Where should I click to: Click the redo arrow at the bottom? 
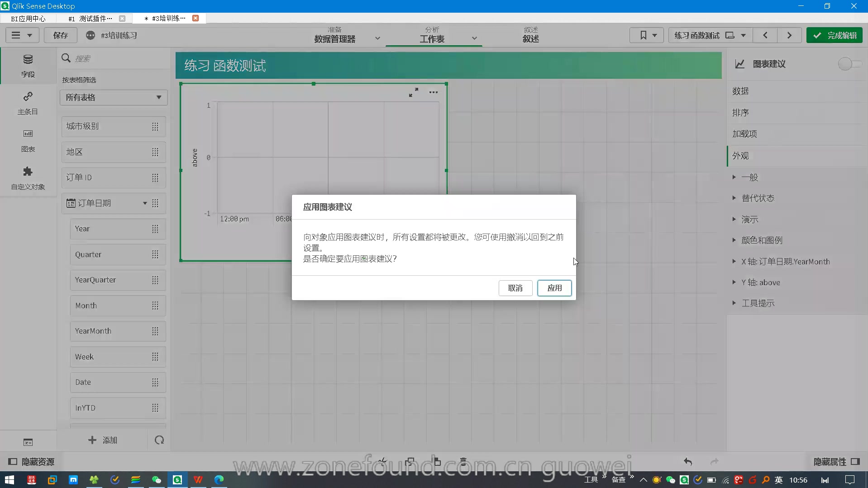click(x=715, y=461)
